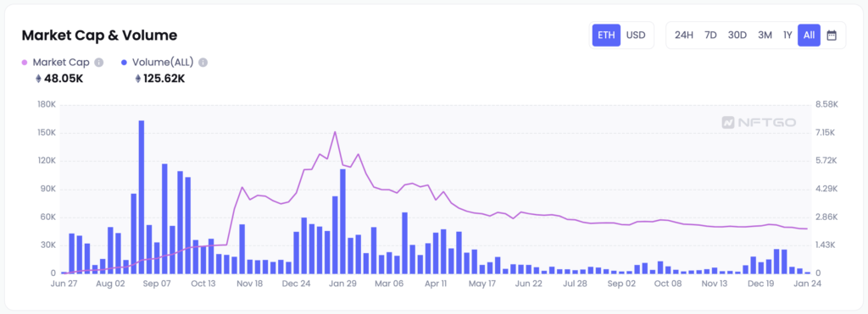Open the calendar date picker icon
The height and width of the screenshot is (314, 868).
coord(831,36)
